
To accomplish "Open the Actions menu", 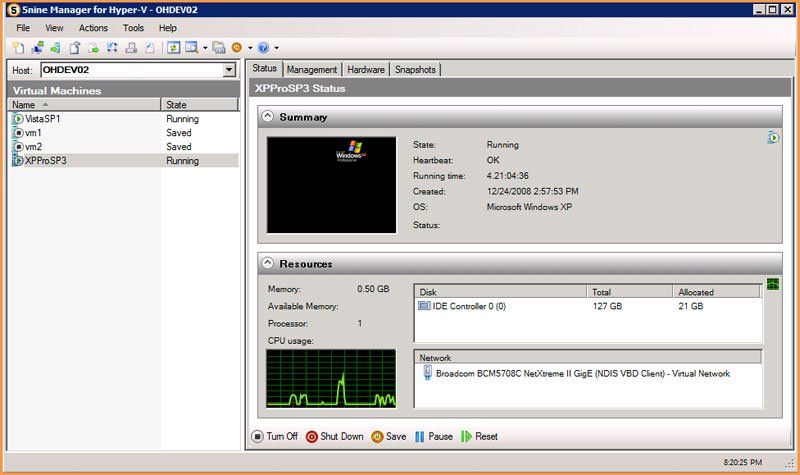I will [x=93, y=28].
